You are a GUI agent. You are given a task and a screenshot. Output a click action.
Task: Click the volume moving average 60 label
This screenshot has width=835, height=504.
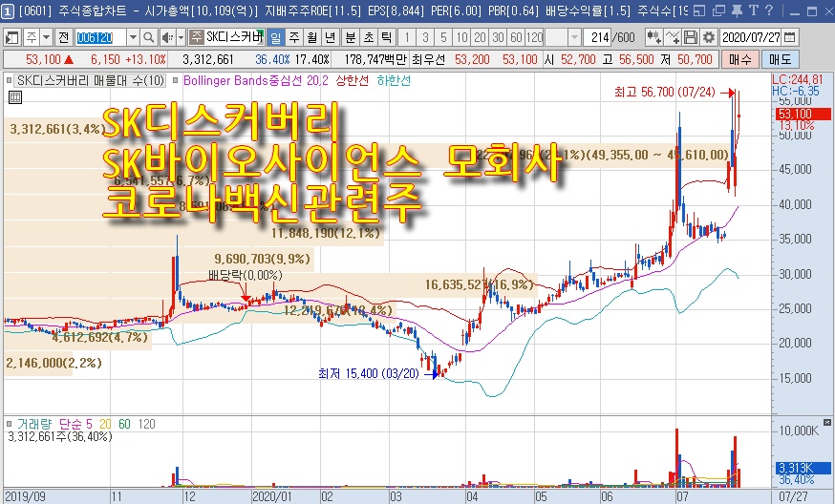pyautogui.click(x=124, y=424)
